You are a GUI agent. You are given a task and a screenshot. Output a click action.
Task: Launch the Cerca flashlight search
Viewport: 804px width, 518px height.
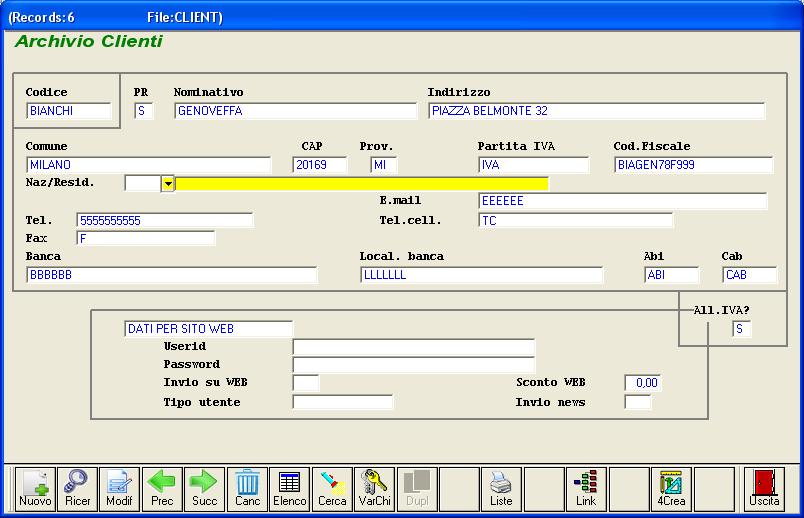tap(332, 489)
